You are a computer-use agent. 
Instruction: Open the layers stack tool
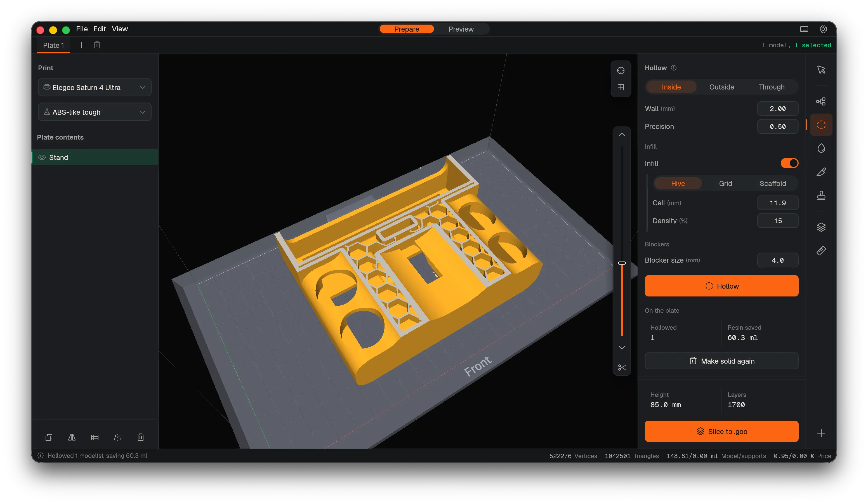(x=821, y=227)
